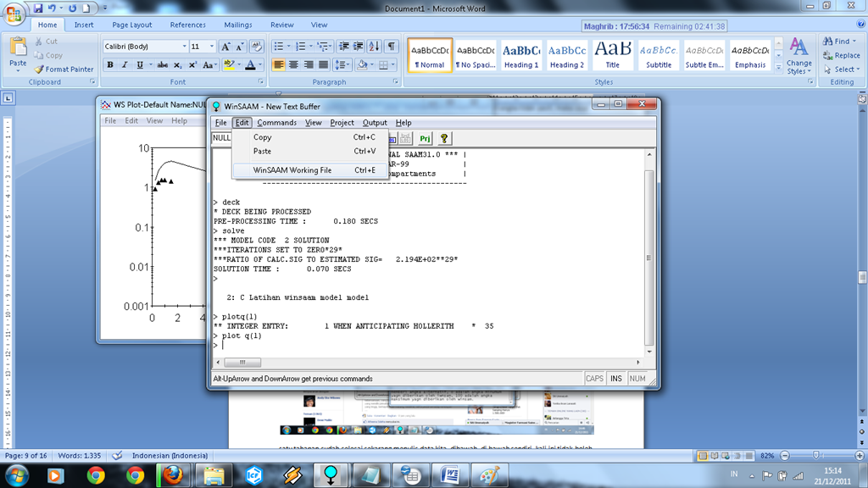The image size is (868, 488).
Task: Toggle superscript formatting
Action: click(192, 64)
